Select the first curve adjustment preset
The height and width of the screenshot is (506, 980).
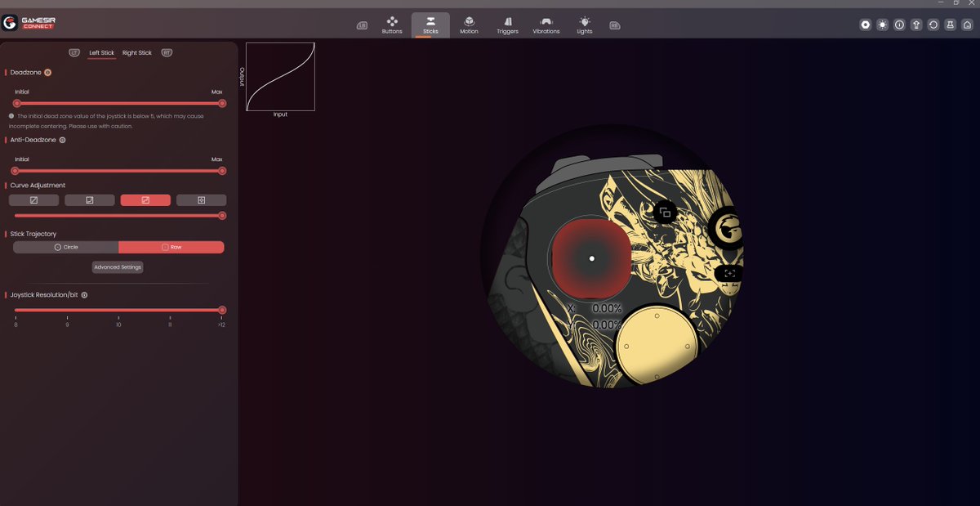[33, 200]
